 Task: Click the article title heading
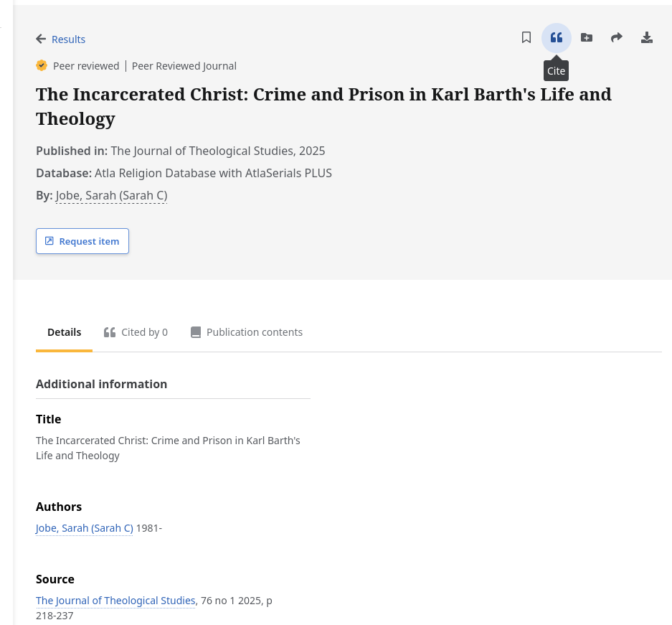click(323, 105)
